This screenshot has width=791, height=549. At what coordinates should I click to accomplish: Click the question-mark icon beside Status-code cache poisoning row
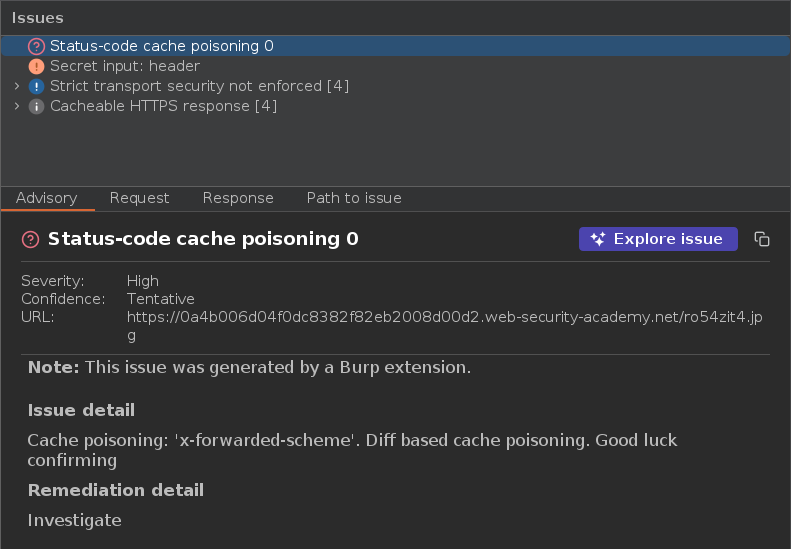pyautogui.click(x=36, y=46)
